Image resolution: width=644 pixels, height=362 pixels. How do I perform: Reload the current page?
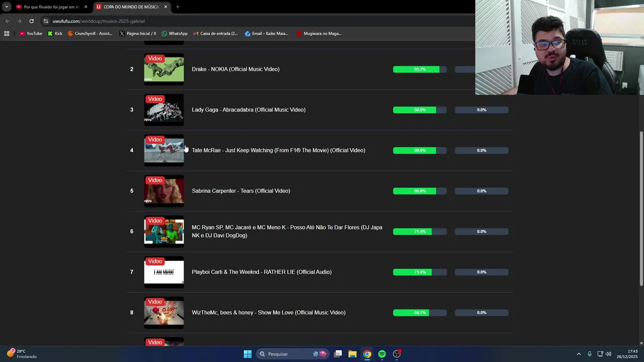click(x=31, y=21)
